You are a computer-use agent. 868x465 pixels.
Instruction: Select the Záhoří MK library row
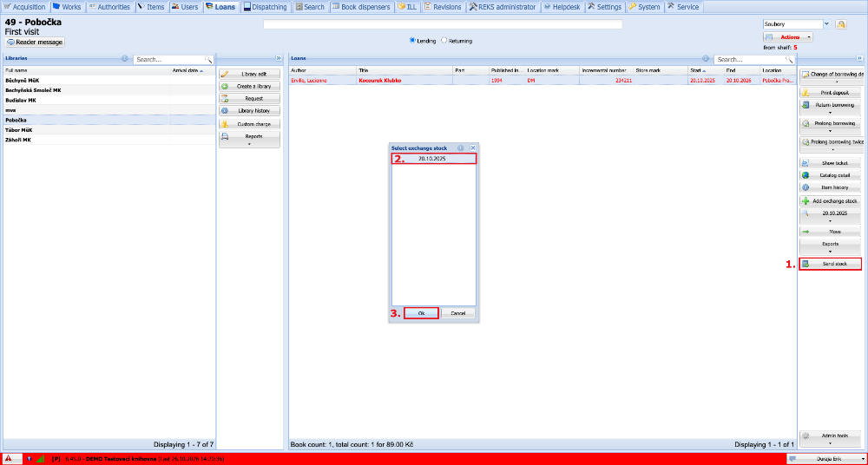coord(108,140)
